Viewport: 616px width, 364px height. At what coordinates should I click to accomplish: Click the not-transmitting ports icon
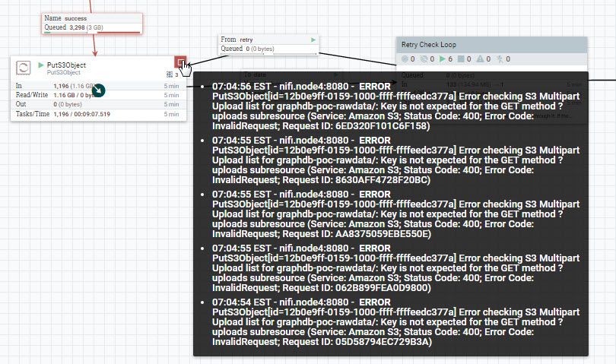[424, 59]
